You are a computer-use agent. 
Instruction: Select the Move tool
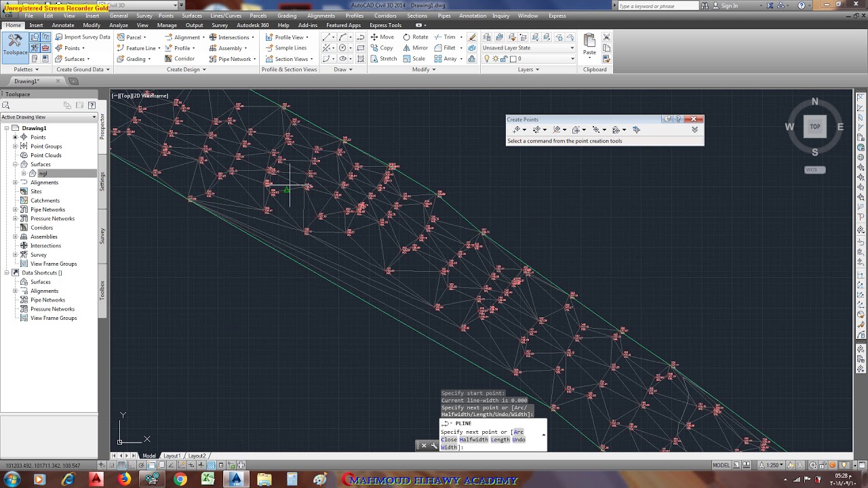pyautogui.click(x=382, y=37)
